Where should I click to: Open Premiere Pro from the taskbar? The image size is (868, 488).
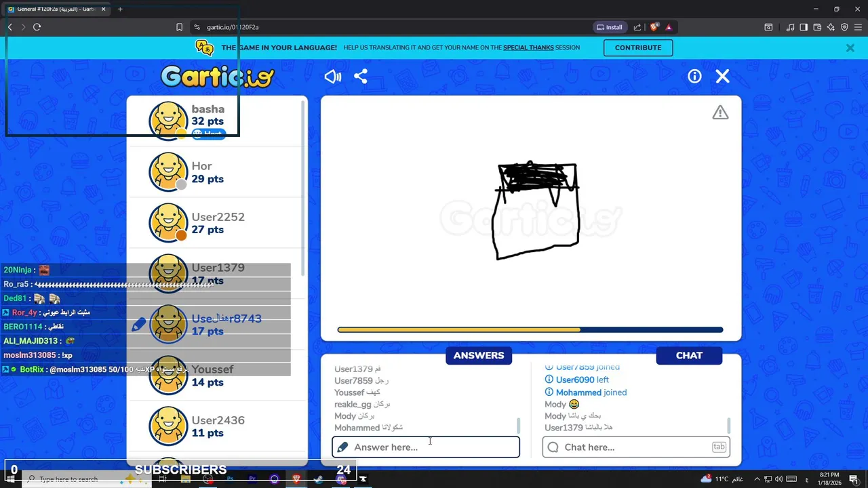coord(252,479)
